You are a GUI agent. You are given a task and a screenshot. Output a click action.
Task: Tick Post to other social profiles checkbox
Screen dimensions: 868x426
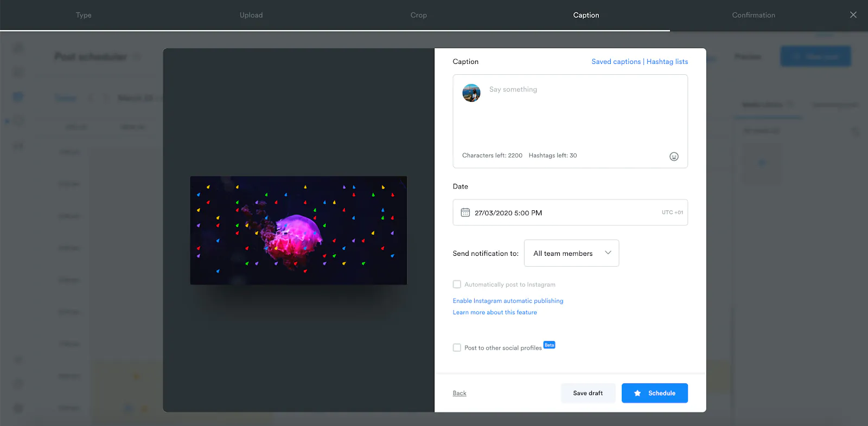point(457,348)
